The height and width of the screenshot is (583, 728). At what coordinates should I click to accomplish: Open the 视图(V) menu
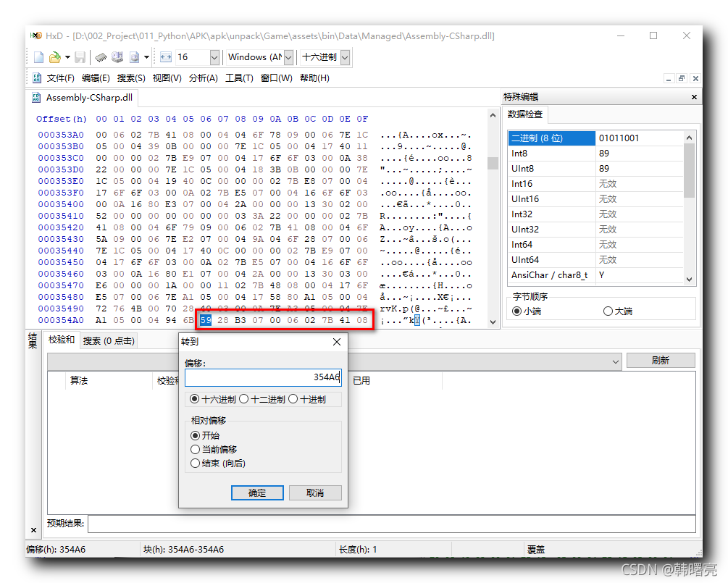tap(167, 78)
